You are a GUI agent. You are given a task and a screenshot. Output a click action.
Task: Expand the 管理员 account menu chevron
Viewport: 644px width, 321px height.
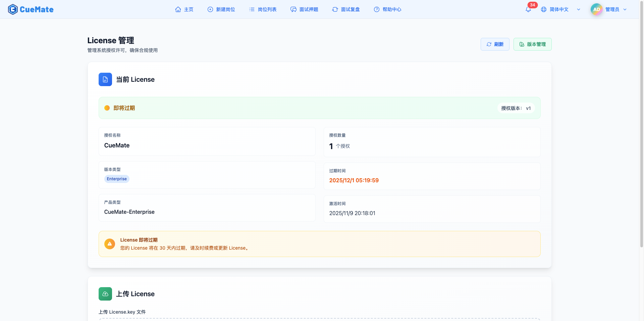[x=625, y=9]
